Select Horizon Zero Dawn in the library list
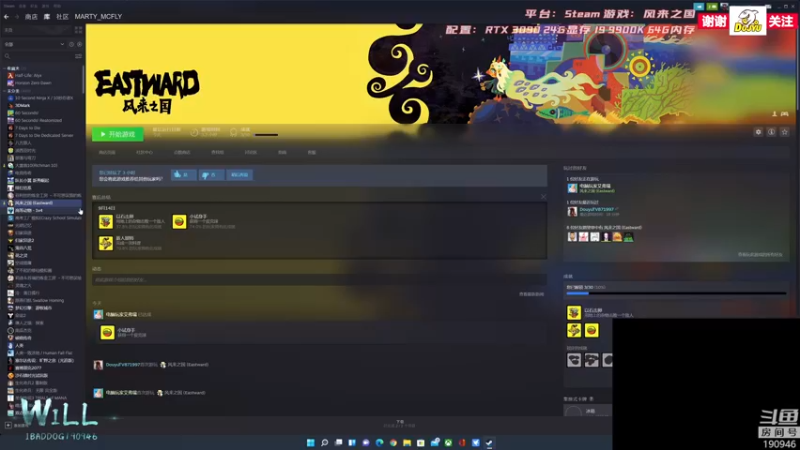 29,83
